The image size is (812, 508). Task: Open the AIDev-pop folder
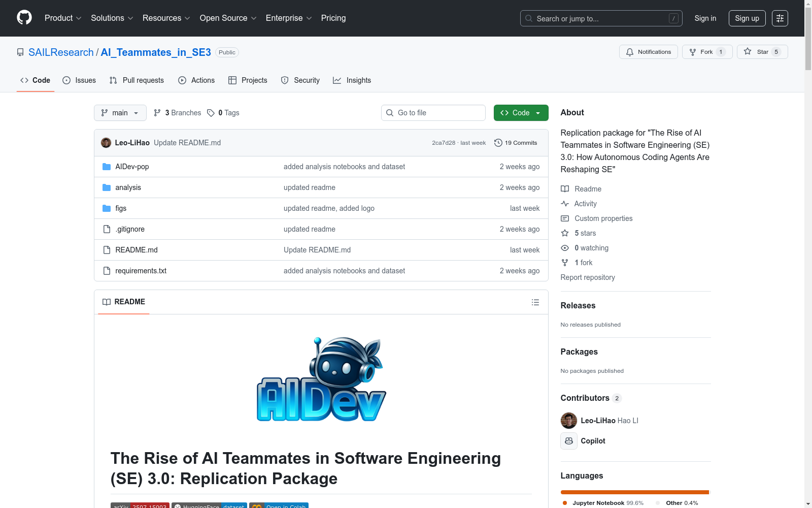132,167
